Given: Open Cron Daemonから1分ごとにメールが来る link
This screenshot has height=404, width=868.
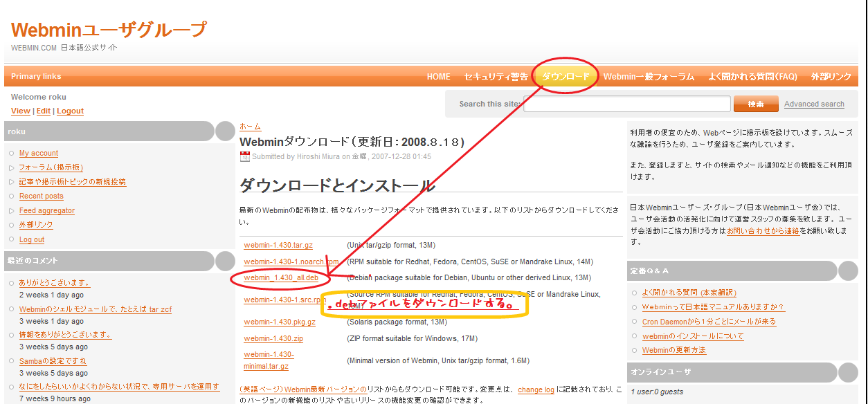Looking at the screenshot, I should point(709,322).
